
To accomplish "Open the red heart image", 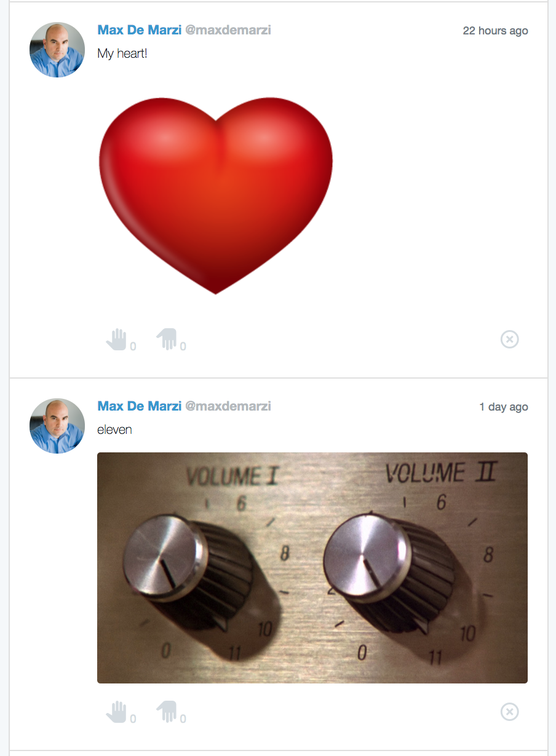I will (x=216, y=195).
